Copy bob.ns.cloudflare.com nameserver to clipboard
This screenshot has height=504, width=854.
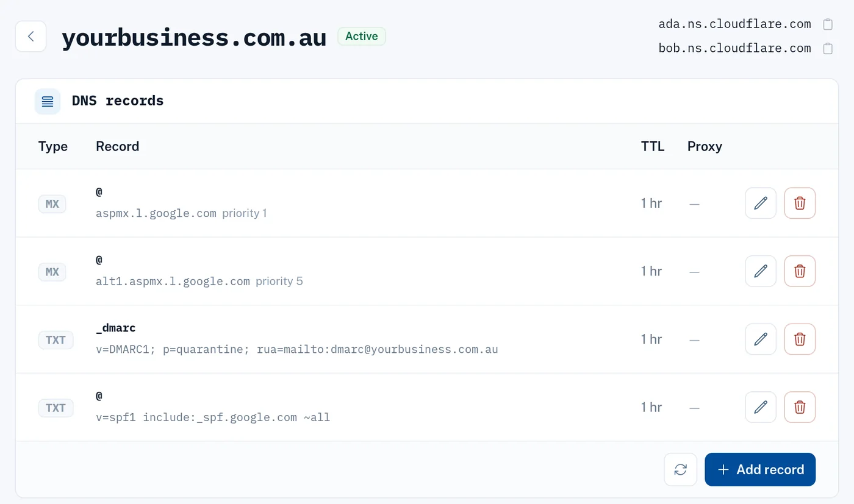pos(828,48)
